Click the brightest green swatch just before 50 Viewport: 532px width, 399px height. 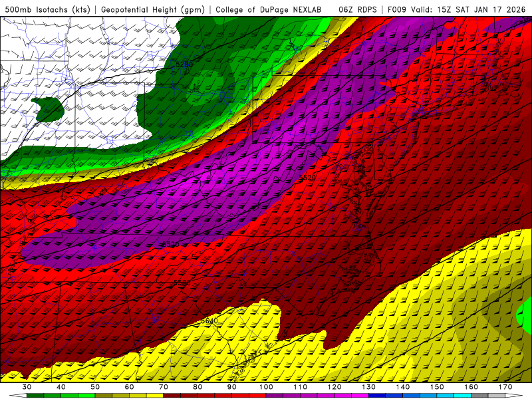click(x=86, y=396)
